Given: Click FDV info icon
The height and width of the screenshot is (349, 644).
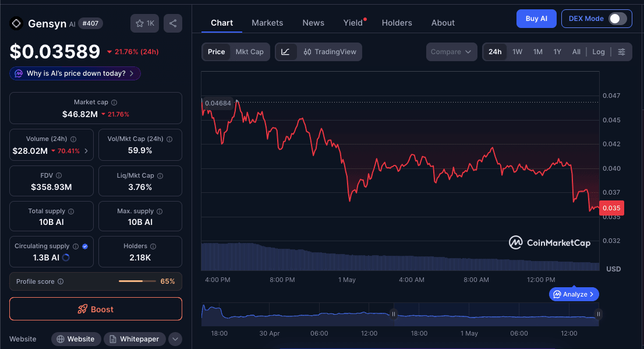Looking at the screenshot, I should pos(59,175).
